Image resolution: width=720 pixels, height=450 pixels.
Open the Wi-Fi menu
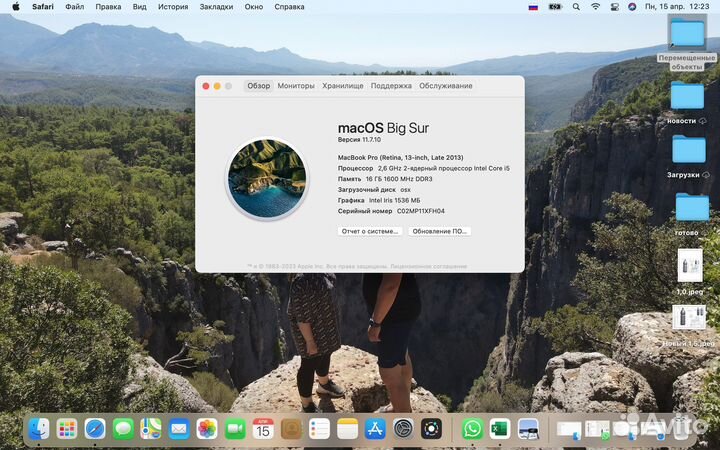[596, 7]
